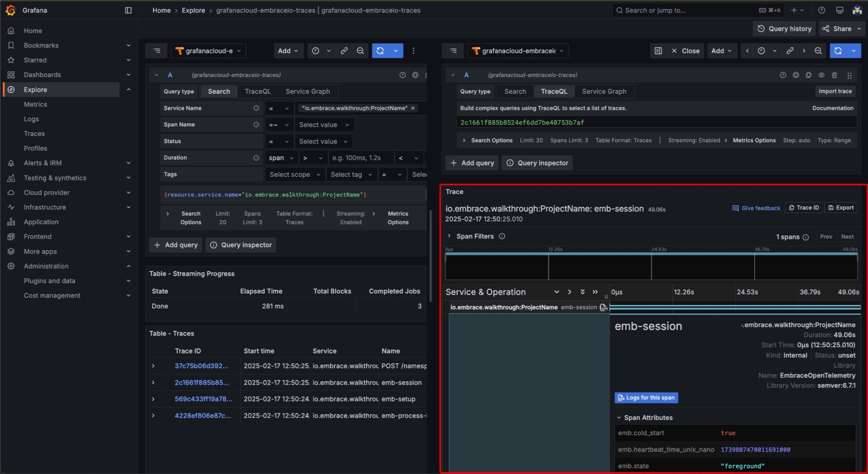Show help for left query A
This screenshot has height=474, width=868.
point(402,75)
